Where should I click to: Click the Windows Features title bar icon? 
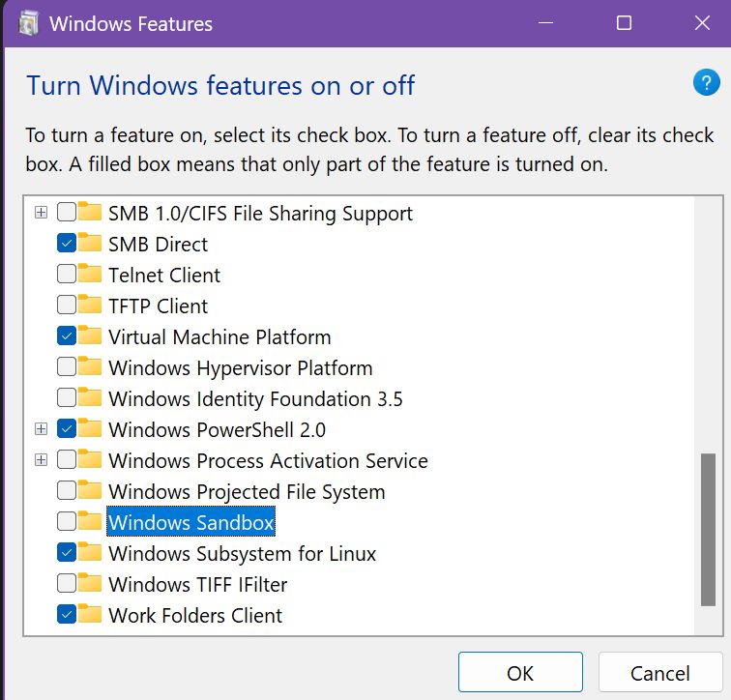point(28,23)
